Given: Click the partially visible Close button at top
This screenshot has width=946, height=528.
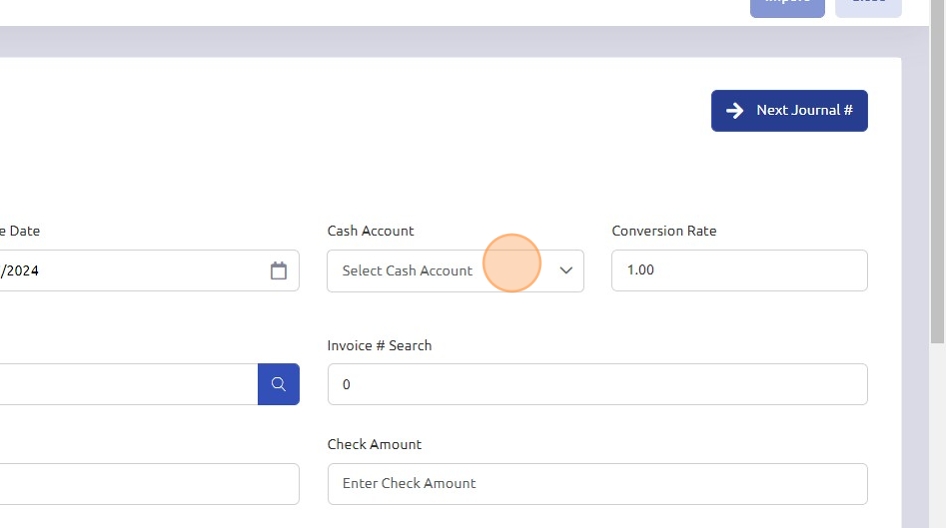Looking at the screenshot, I should click(x=868, y=6).
